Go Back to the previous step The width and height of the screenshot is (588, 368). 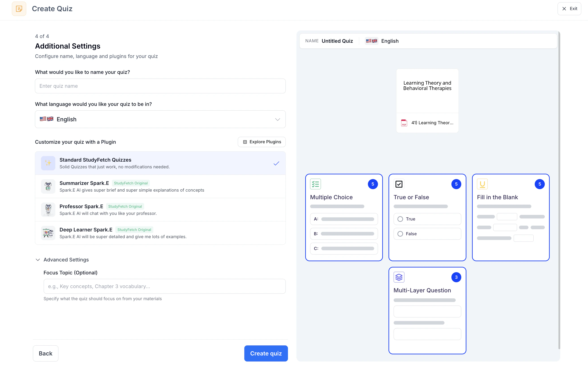pyautogui.click(x=45, y=353)
